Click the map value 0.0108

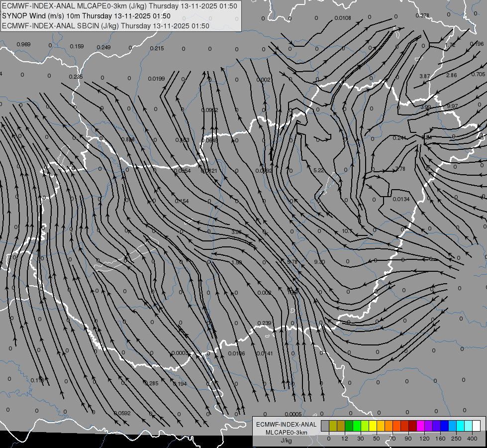343,18
